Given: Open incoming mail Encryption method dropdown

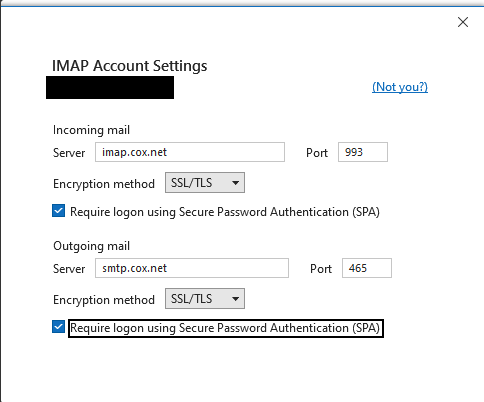Looking at the screenshot, I should (x=205, y=182).
